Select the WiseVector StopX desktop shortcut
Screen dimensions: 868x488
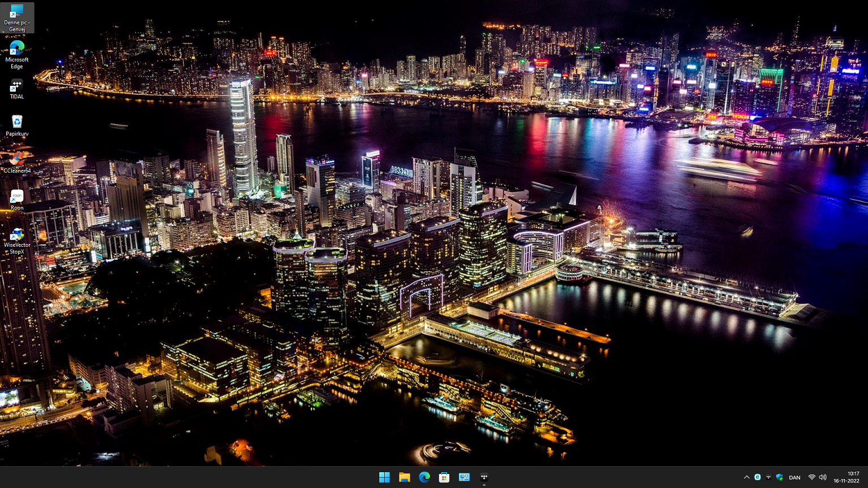coord(17,239)
